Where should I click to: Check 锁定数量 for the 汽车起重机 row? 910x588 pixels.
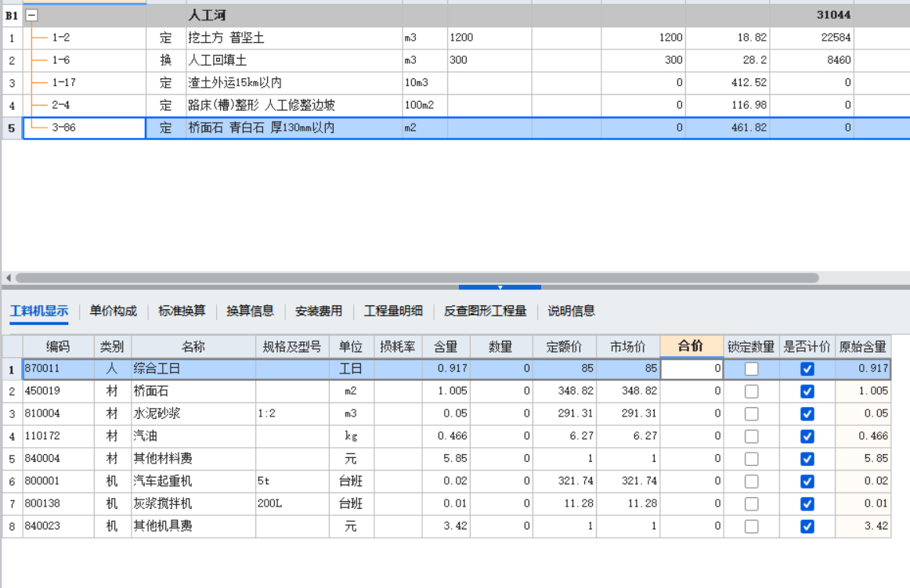pyautogui.click(x=751, y=481)
